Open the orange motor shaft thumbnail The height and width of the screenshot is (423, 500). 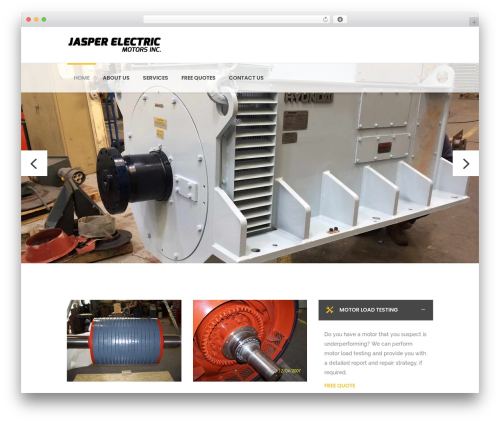250,341
